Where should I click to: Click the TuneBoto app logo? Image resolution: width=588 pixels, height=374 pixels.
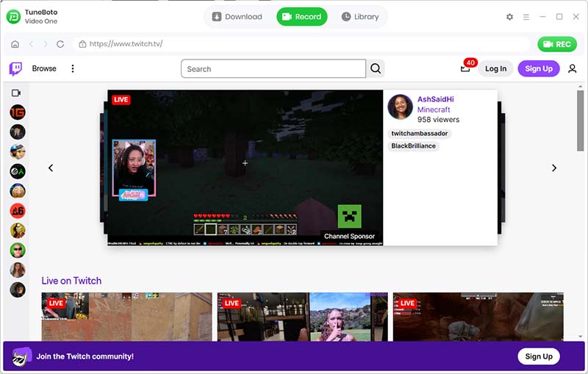[13, 16]
